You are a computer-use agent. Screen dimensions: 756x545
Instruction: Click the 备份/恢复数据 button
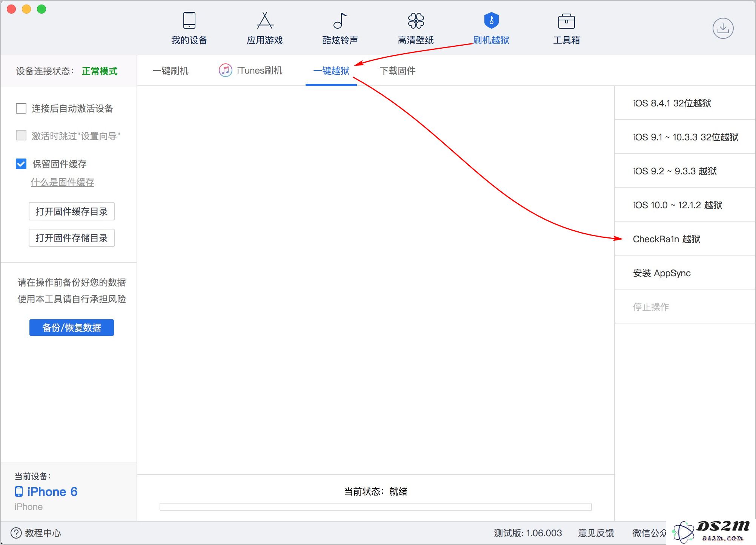tap(72, 328)
